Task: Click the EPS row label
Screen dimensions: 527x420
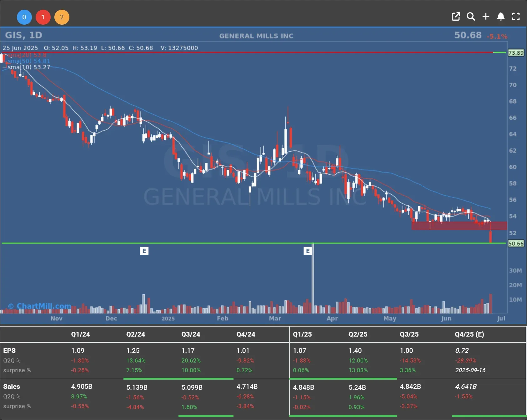Action: pyautogui.click(x=9, y=351)
